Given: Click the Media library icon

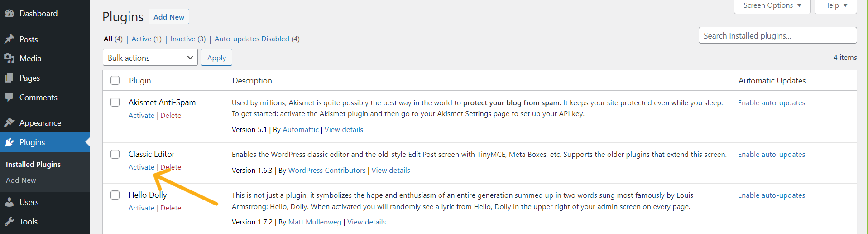Looking at the screenshot, I should [9, 58].
